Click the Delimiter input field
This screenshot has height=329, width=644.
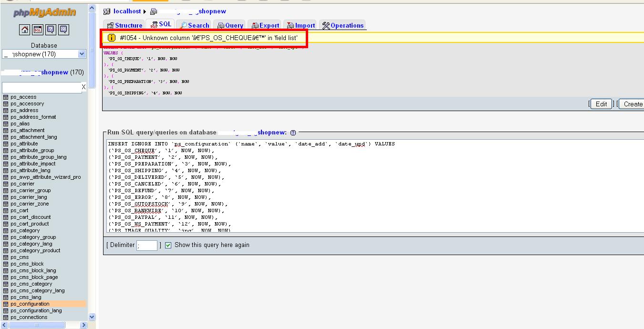[147, 245]
